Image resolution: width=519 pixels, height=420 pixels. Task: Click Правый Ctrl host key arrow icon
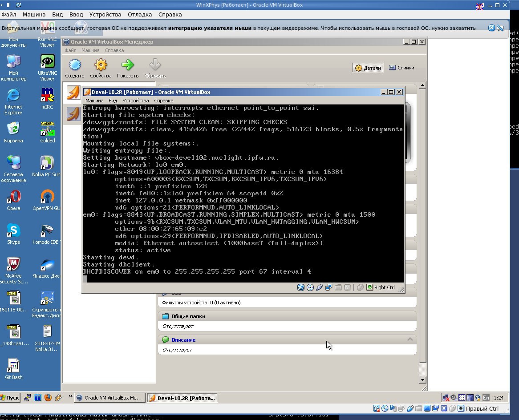point(461,408)
